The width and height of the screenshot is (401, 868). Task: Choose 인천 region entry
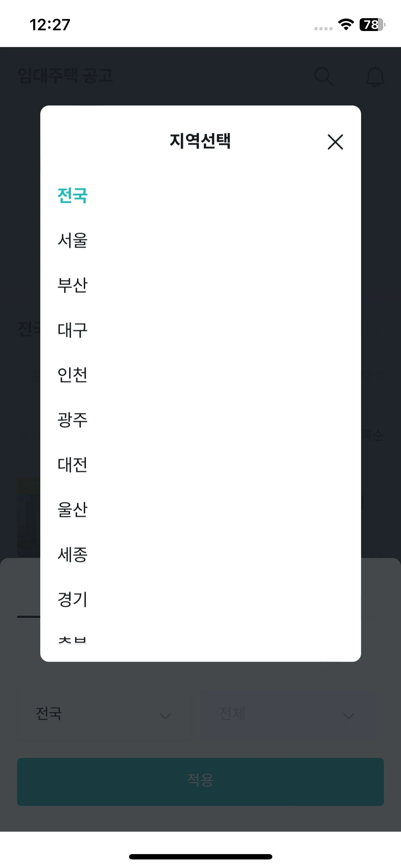coord(72,375)
